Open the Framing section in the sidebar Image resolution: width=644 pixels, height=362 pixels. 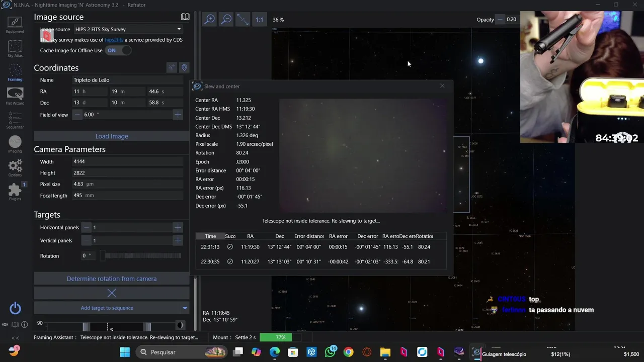pyautogui.click(x=15, y=72)
